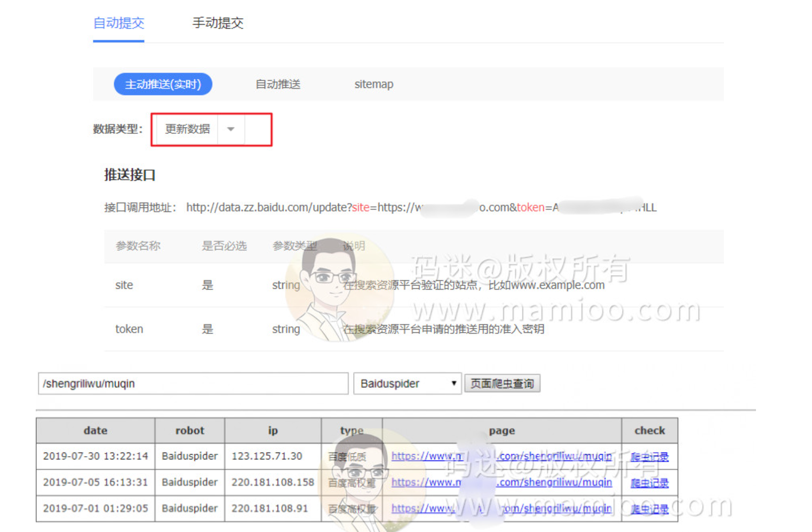Click Baiduspider robot cell in 2019-07-30 row
812x532 pixels.
click(190, 456)
